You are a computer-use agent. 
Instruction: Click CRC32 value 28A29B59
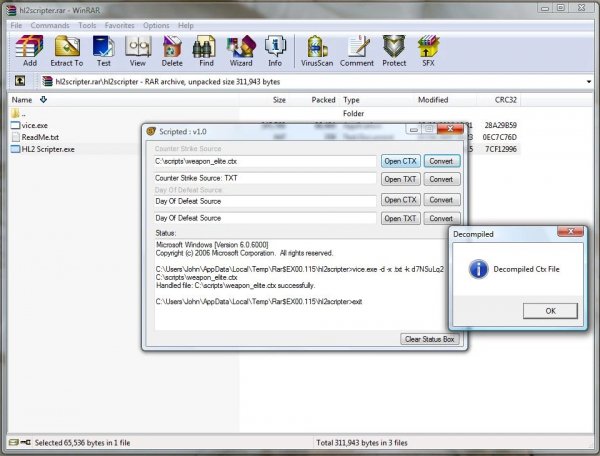tap(501, 125)
